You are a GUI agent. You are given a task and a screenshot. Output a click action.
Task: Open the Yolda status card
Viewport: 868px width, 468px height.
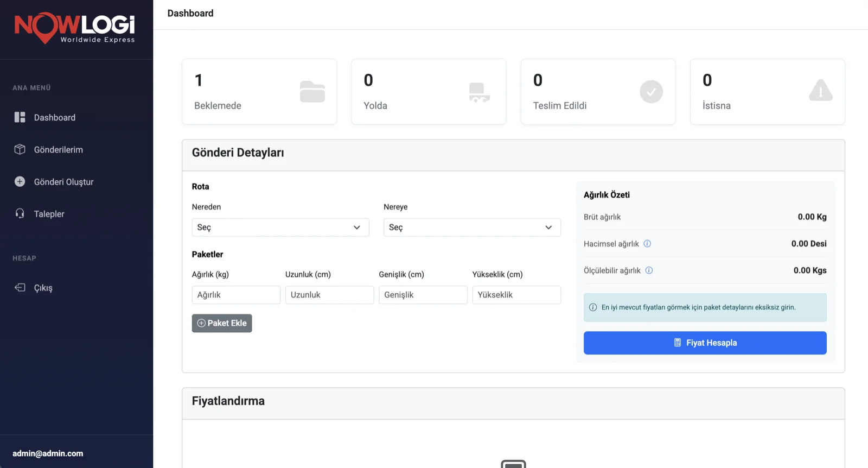point(429,92)
